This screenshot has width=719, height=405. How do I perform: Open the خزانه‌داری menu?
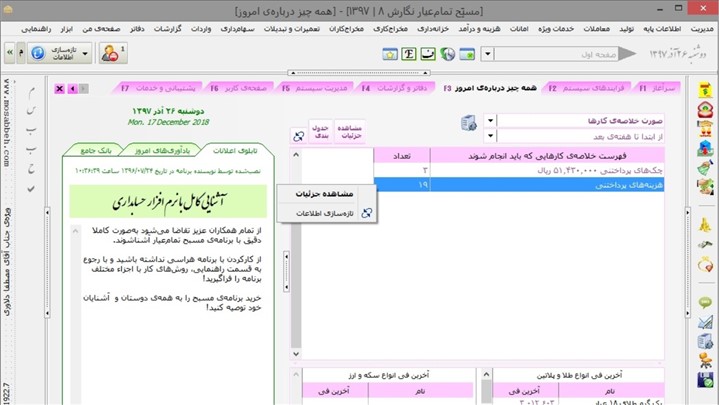tap(433, 29)
